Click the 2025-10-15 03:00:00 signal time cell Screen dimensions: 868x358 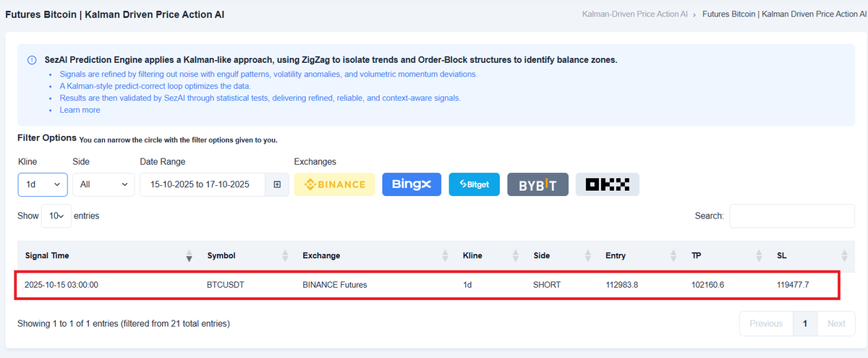(61, 285)
